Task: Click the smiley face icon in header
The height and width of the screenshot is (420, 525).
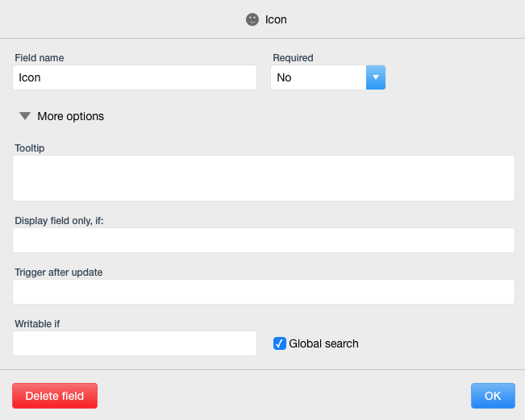Action: (x=252, y=19)
